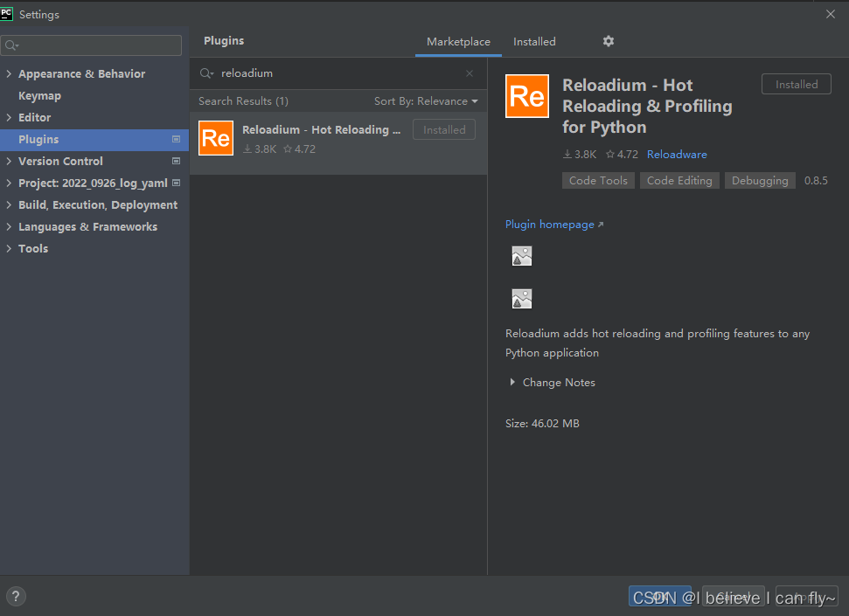Click Installed button in search result row

pyautogui.click(x=444, y=130)
